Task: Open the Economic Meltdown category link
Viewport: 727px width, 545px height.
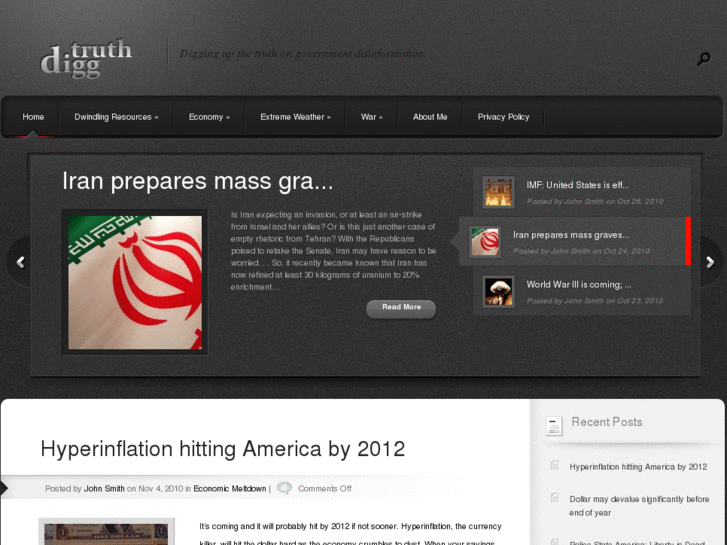Action: (230, 488)
